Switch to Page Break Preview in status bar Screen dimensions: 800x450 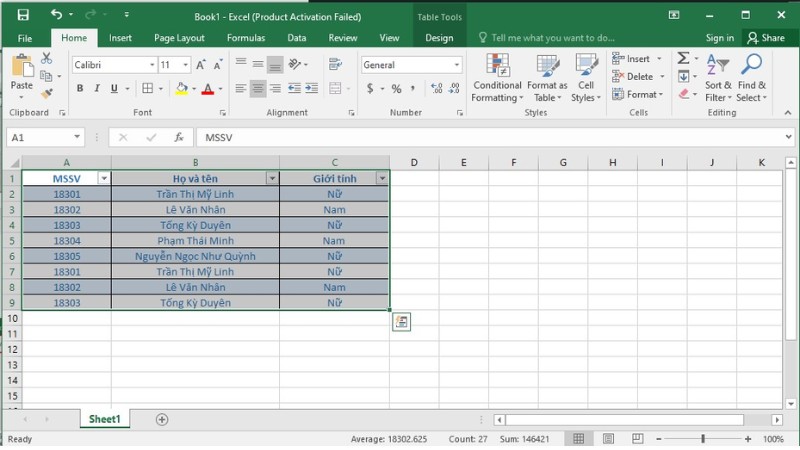pyautogui.click(x=638, y=439)
